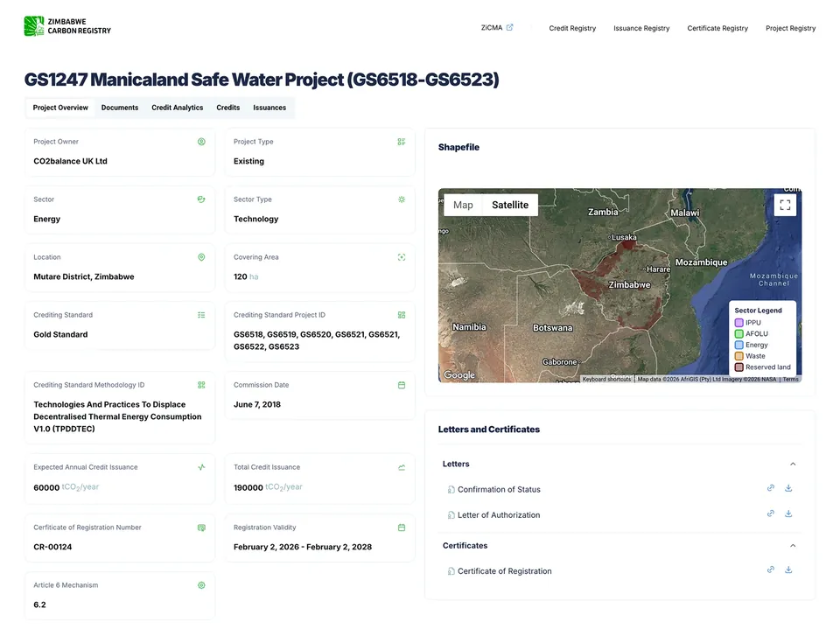840x636 pixels.
Task: Open the Confirmation of Status letter
Action: [499, 489]
